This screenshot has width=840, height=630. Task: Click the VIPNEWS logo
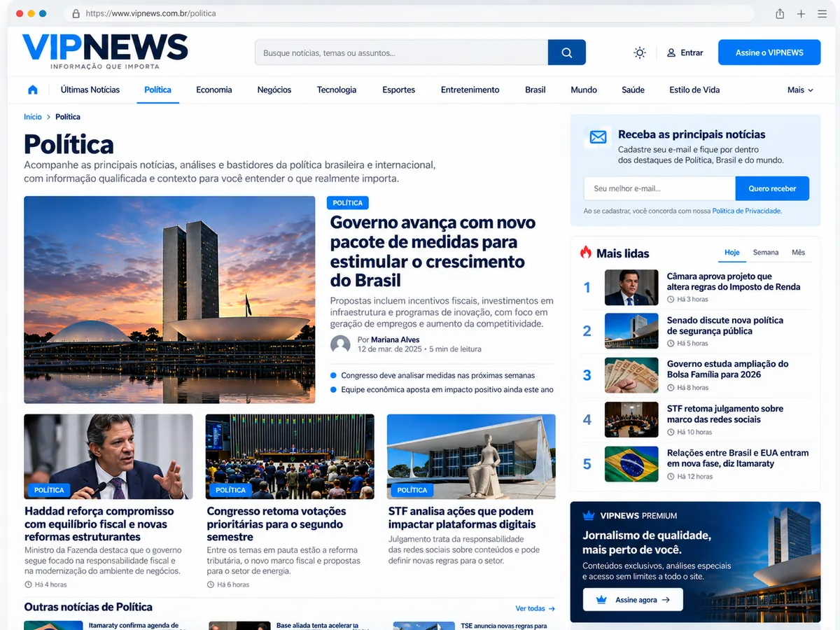pyautogui.click(x=105, y=51)
